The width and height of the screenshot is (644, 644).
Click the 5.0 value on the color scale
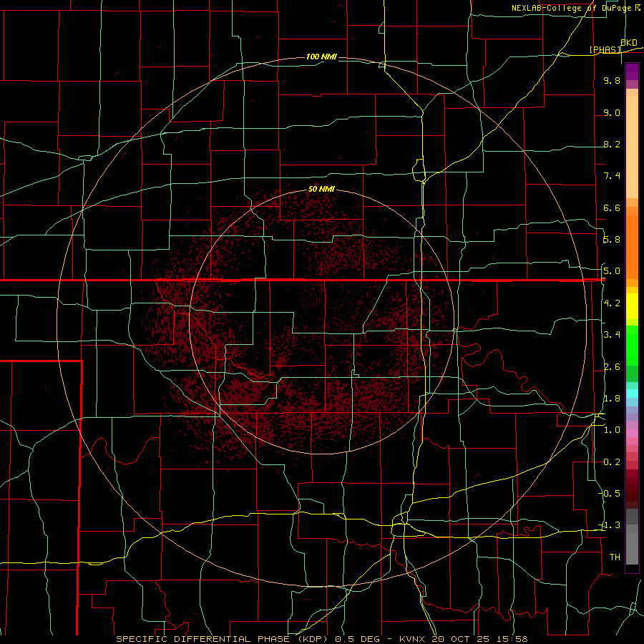click(x=612, y=271)
